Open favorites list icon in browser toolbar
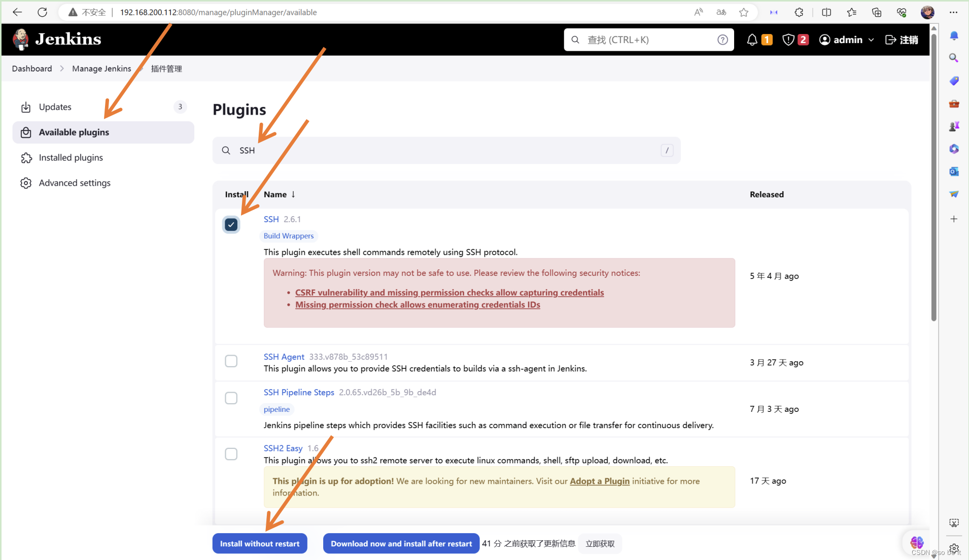969x560 pixels. 851,12
